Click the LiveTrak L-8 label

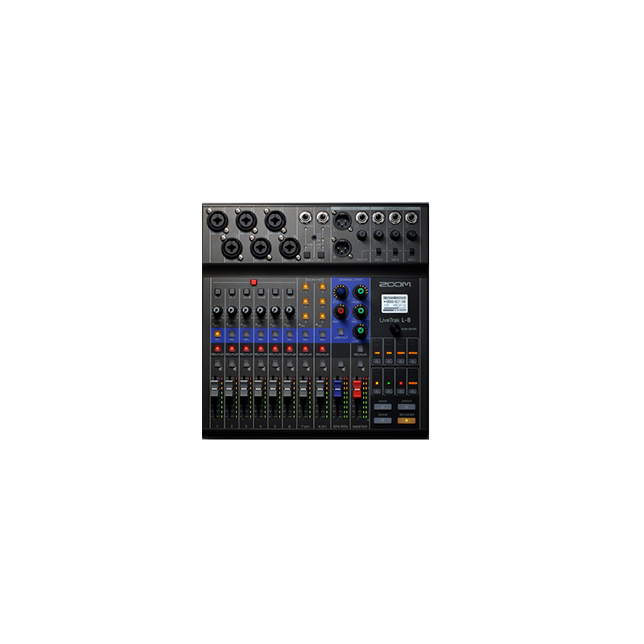coord(394,320)
